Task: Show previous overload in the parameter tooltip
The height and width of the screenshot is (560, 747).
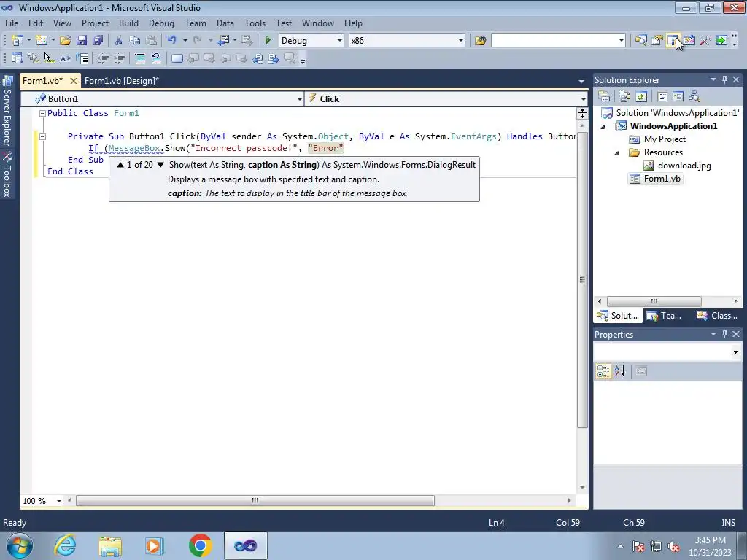Action: point(120,165)
